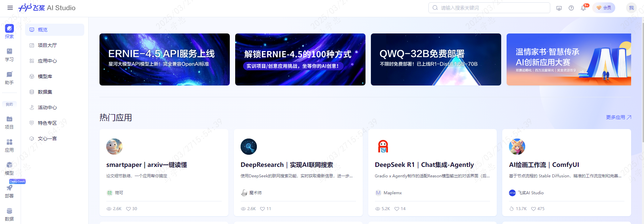Open the 文心一言 menu item
644x224 pixels.
(x=54, y=139)
